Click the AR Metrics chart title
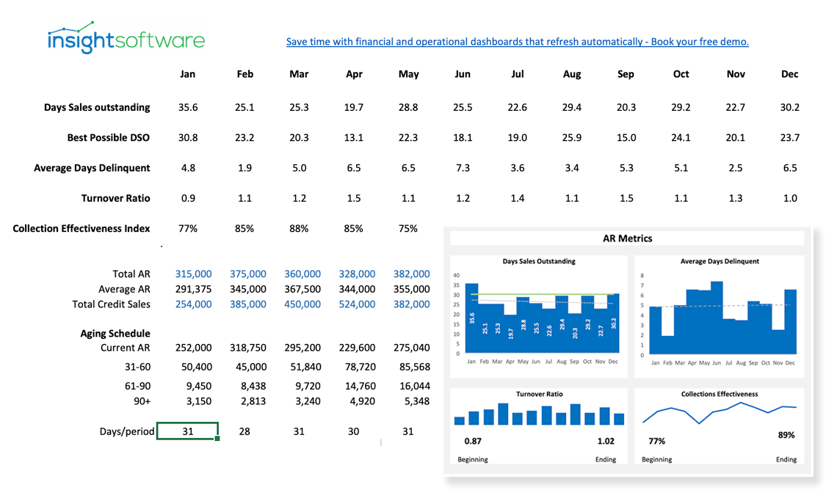Image resolution: width=837 pixels, height=504 pixels. (627, 238)
